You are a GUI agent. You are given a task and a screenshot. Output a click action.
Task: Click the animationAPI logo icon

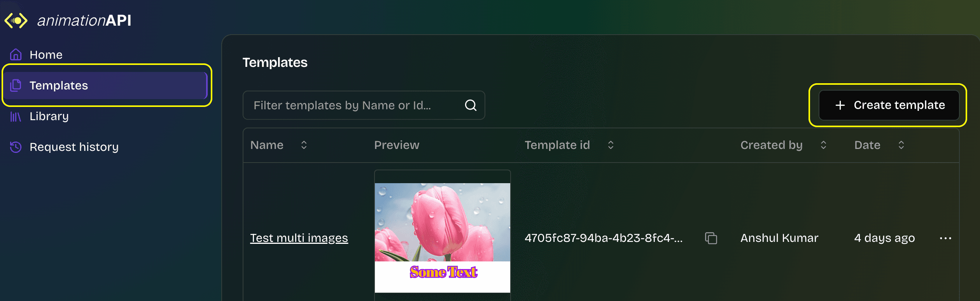[16, 21]
